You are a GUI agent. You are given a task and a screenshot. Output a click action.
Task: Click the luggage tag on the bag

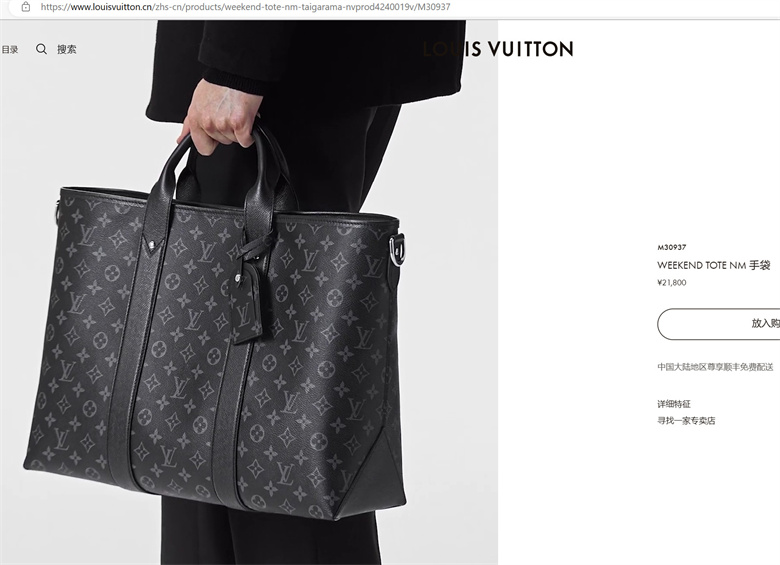coord(247,304)
